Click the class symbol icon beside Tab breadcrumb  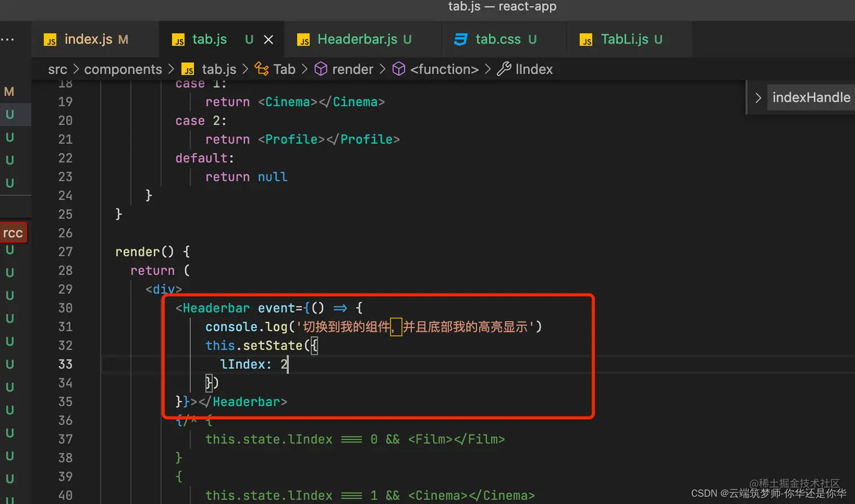[261, 69]
